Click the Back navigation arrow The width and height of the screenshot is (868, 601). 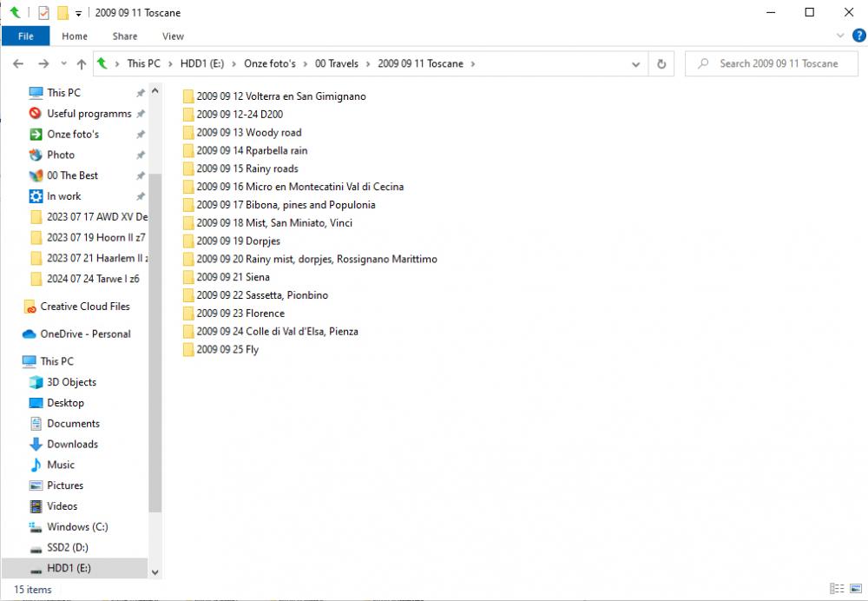coord(18,63)
